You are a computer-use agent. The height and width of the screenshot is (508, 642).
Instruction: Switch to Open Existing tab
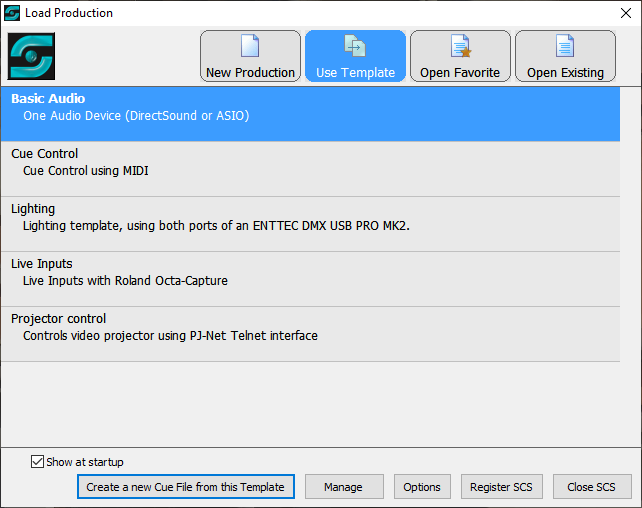pos(565,56)
